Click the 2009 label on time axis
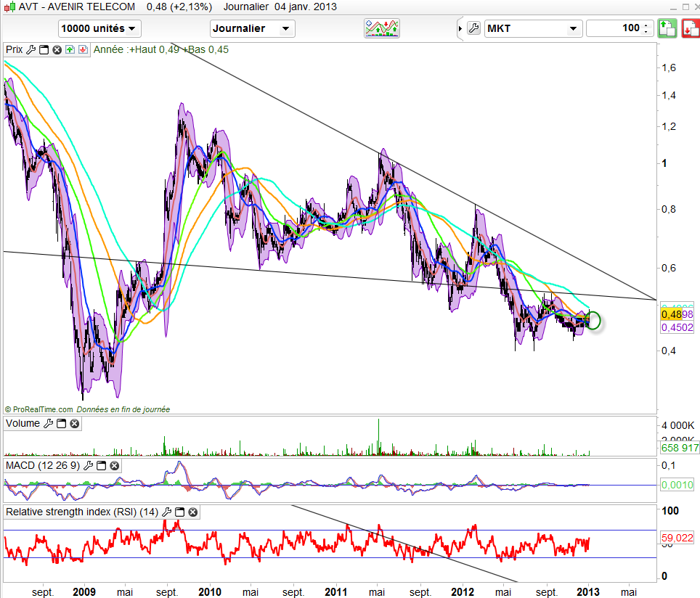 click(84, 591)
